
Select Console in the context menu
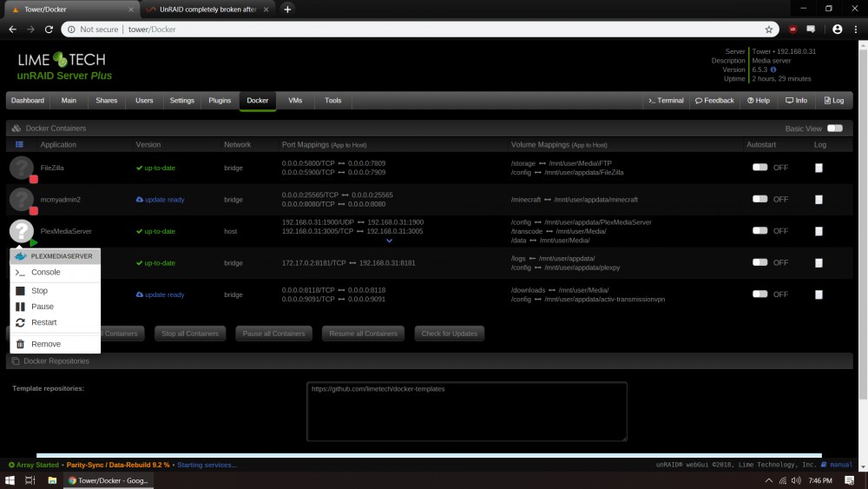click(x=56, y=273)
